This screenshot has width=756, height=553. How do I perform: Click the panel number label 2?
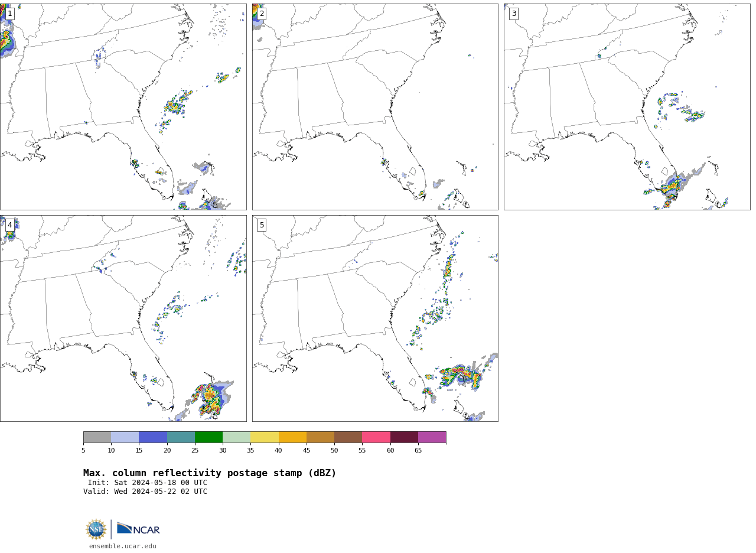click(x=262, y=14)
